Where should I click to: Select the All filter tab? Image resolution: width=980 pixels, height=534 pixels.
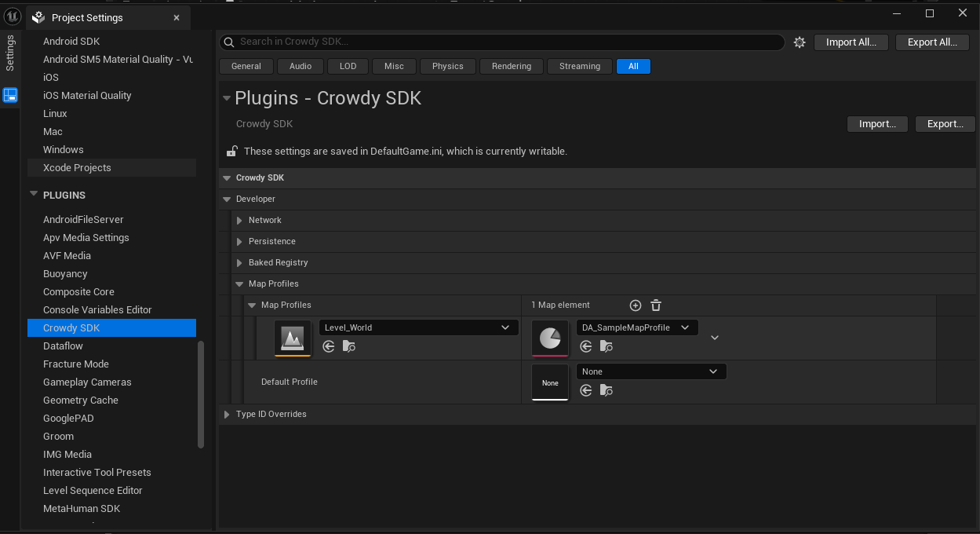633,67
